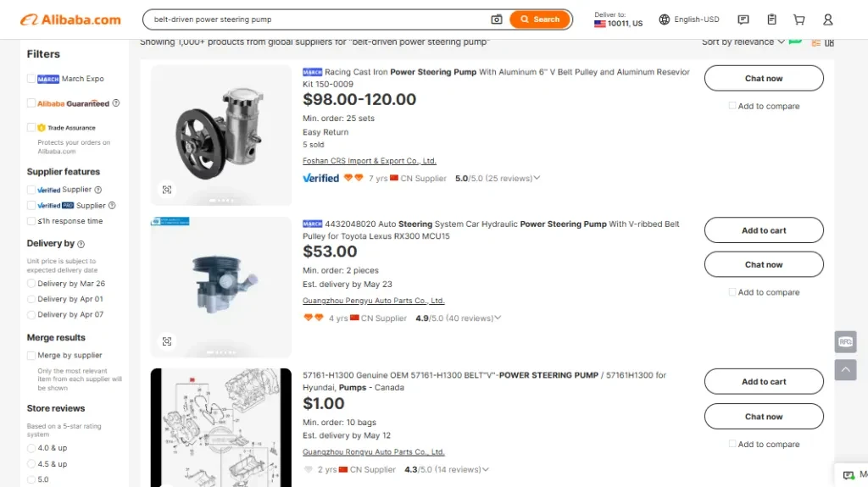Open the account profile icon
The image size is (868, 487).
pyautogui.click(x=828, y=19)
